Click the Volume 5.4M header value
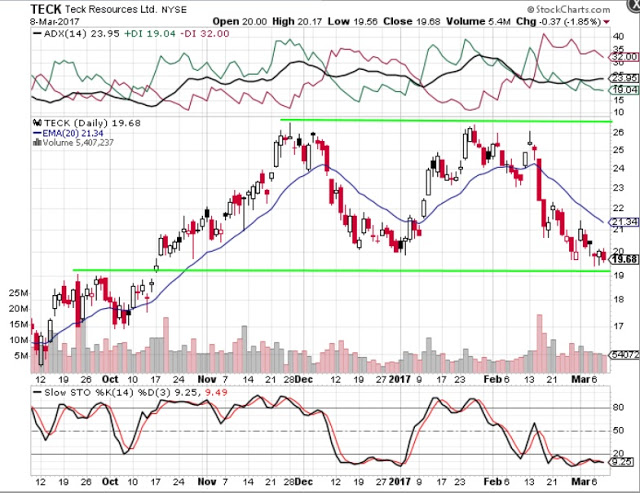 tap(478, 22)
